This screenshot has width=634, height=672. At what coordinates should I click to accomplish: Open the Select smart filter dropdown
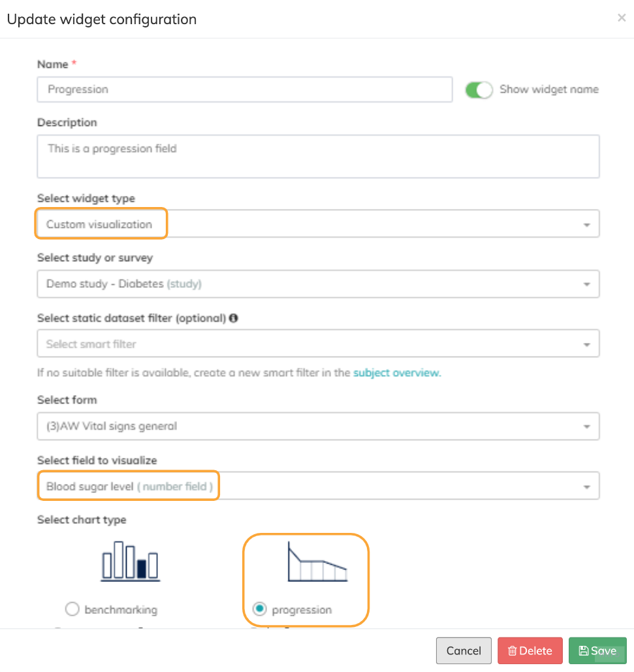[x=318, y=344]
